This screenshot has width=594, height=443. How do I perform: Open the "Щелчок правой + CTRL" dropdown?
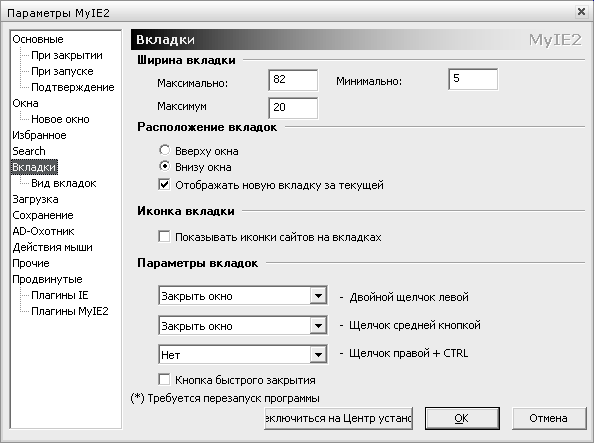[243, 355]
